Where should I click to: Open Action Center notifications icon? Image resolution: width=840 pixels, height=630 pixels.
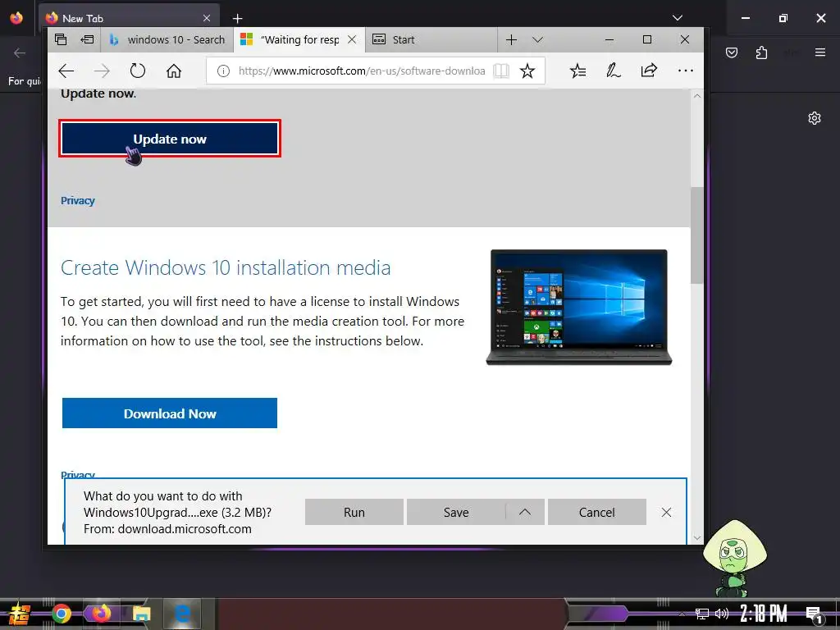(x=814, y=614)
